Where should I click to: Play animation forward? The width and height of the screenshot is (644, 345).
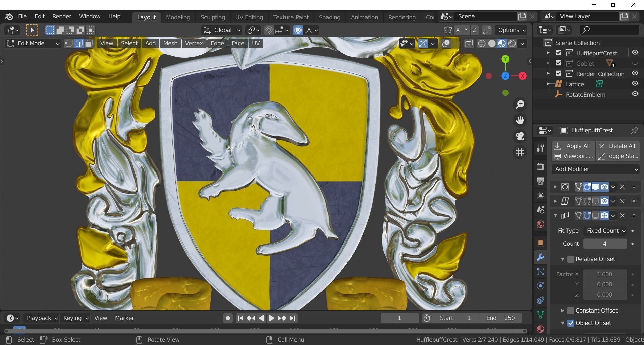pos(271,318)
